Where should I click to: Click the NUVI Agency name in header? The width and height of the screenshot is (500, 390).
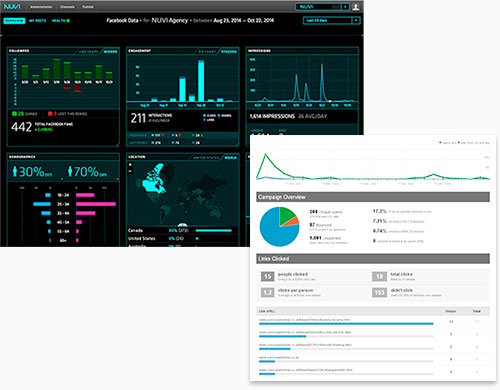coord(170,20)
